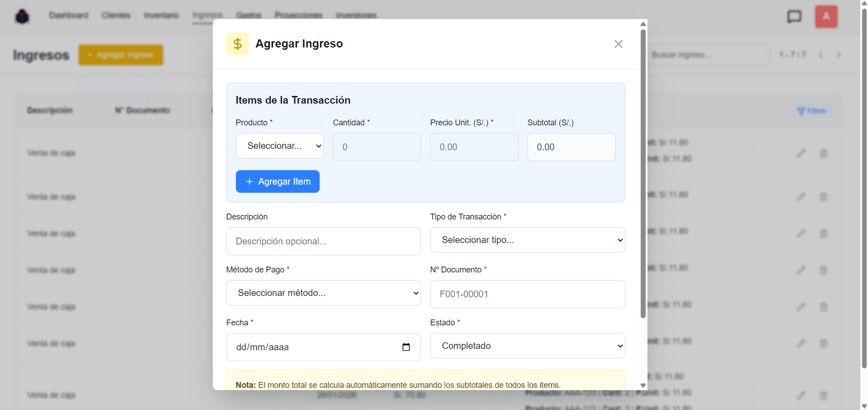The height and width of the screenshot is (410, 868).
Task: Focus the Buscar ingreso search box
Action: point(708,55)
